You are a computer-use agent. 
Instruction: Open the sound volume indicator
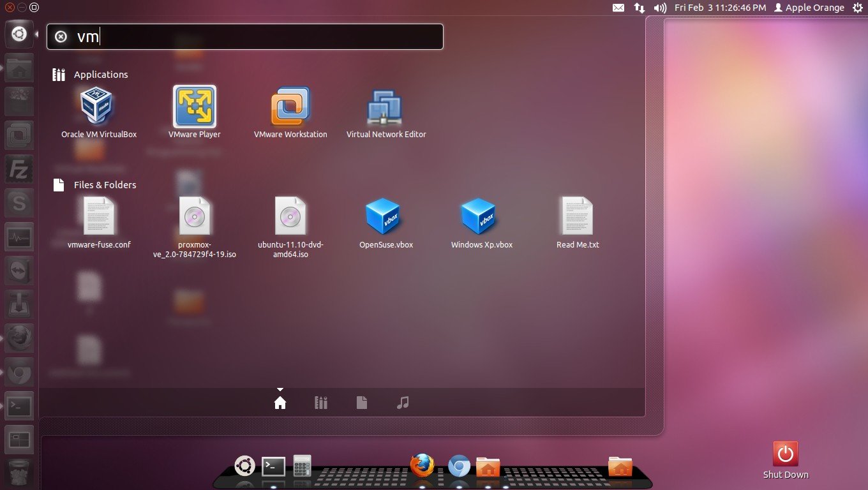point(660,8)
